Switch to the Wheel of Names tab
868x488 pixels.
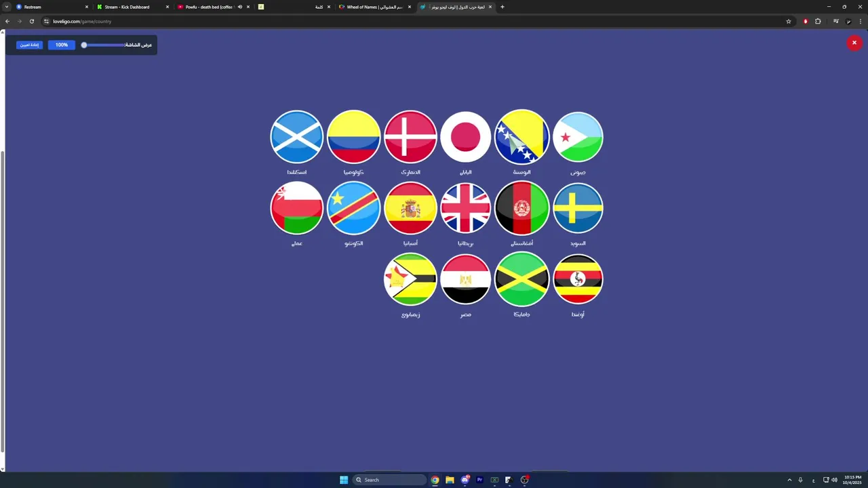[x=374, y=7]
